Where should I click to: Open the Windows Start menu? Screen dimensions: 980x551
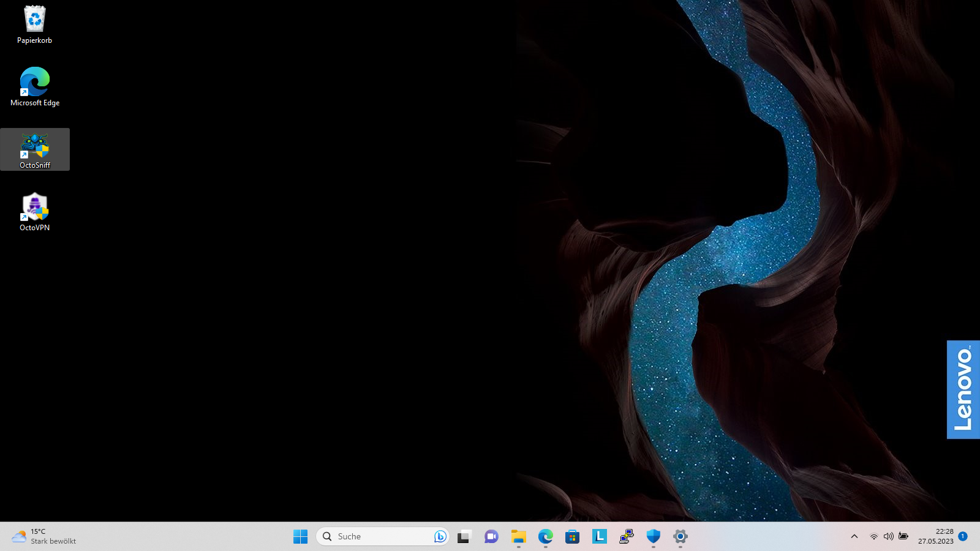[x=300, y=537]
